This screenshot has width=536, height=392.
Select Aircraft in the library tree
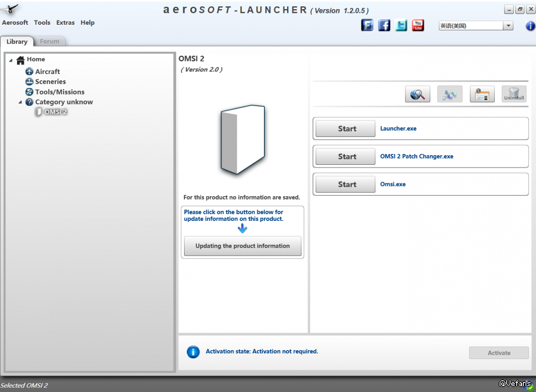click(47, 72)
